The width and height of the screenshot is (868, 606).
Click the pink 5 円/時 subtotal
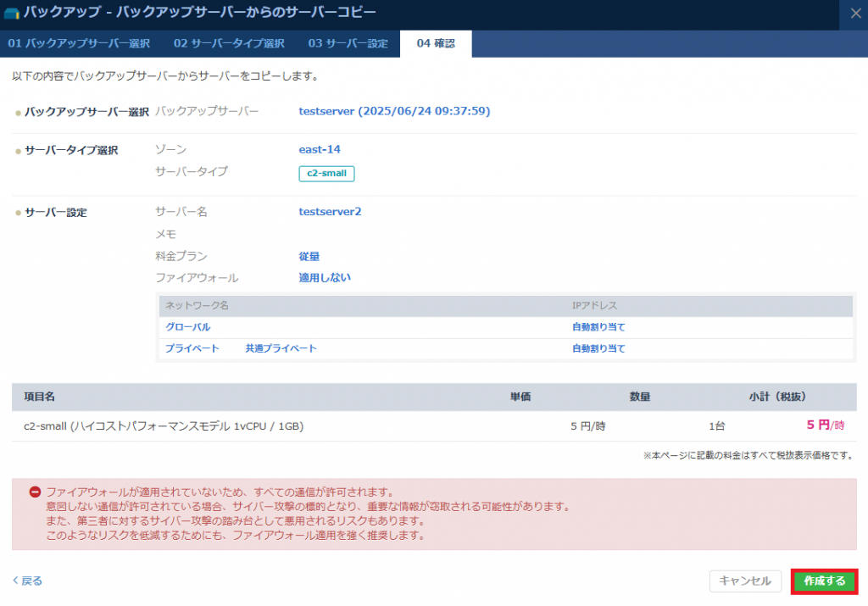pyautogui.click(x=826, y=425)
